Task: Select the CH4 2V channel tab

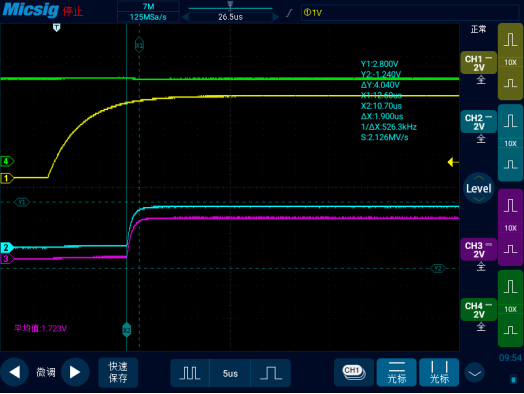Action: pos(478,310)
